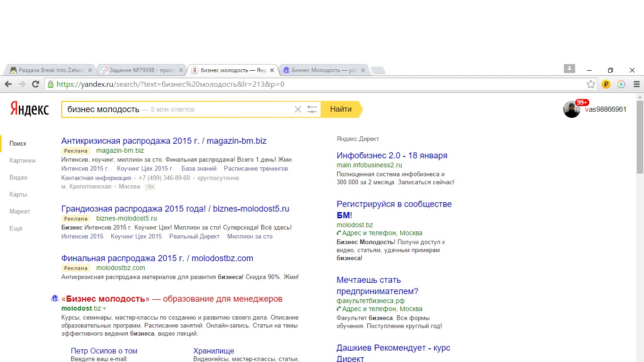644x362 pixels.
Task: Open Дашкиев Рекомендует - курс Директ ad
Action: click(x=394, y=353)
